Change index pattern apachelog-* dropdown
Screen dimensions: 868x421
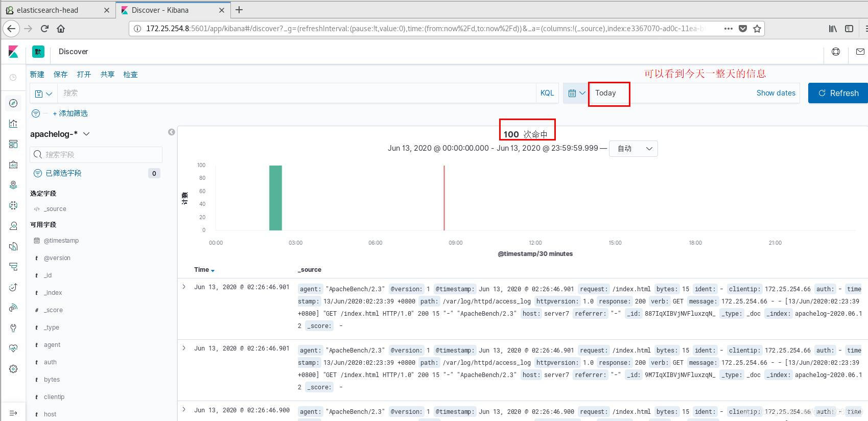(60, 134)
